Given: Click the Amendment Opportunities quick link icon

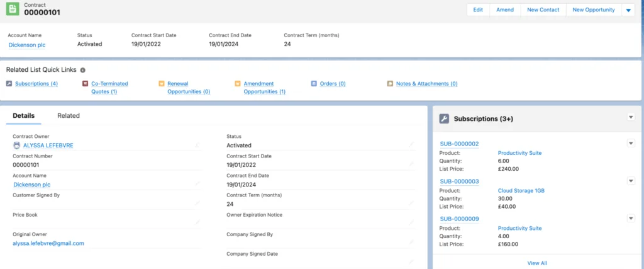Looking at the screenshot, I should coord(237,84).
